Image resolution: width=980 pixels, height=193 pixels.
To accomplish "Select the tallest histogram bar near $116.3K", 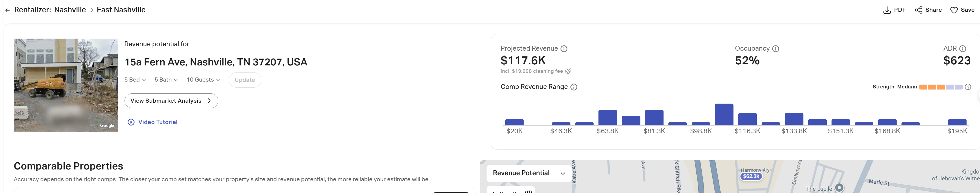I will click(x=724, y=114).
